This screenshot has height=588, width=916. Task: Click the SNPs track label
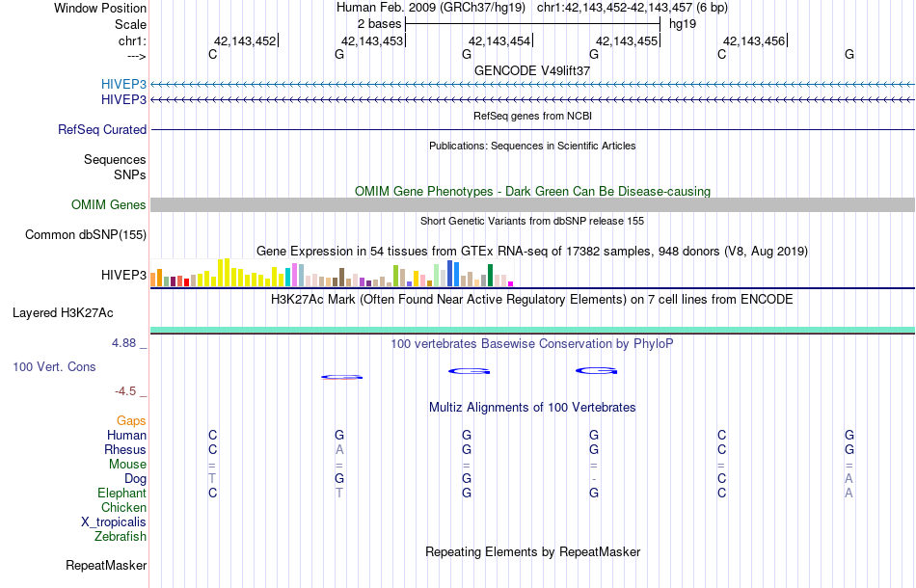pos(130,174)
